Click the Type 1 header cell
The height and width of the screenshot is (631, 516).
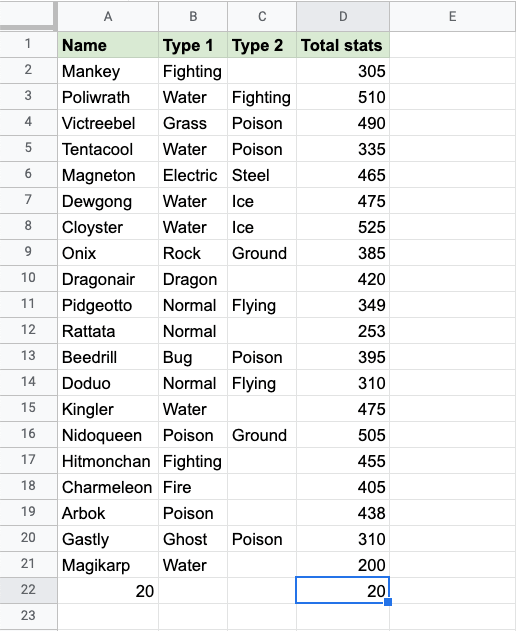point(193,45)
